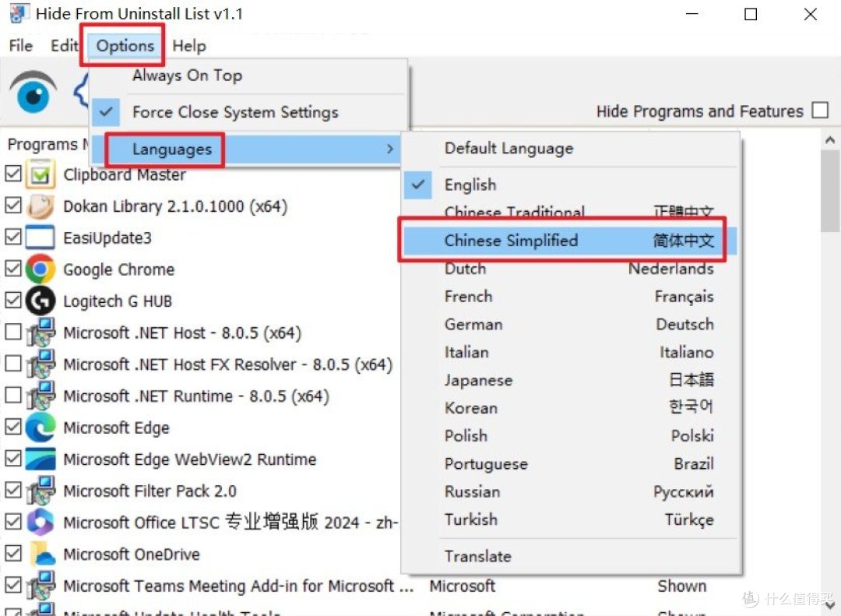The height and width of the screenshot is (616, 841).
Task: Click the vertical scrollbar thumb
Action: click(x=830, y=191)
